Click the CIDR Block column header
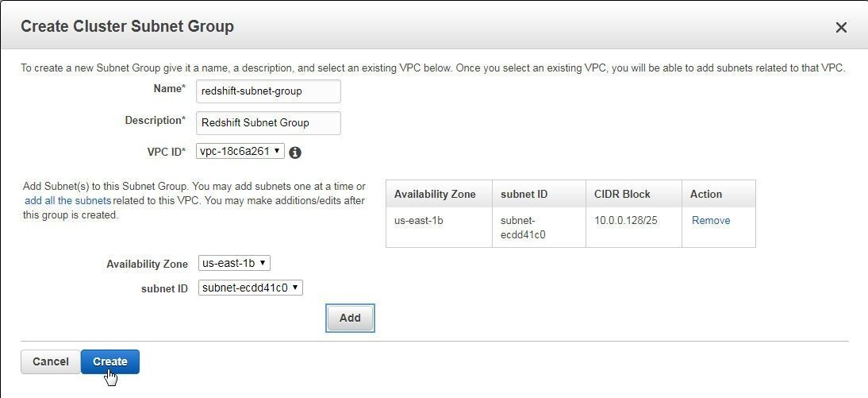 tap(622, 194)
